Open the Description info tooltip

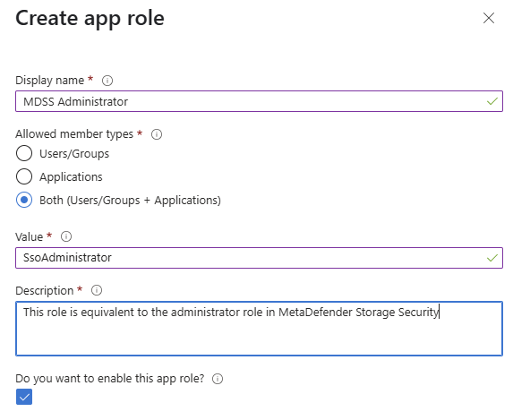(x=97, y=290)
